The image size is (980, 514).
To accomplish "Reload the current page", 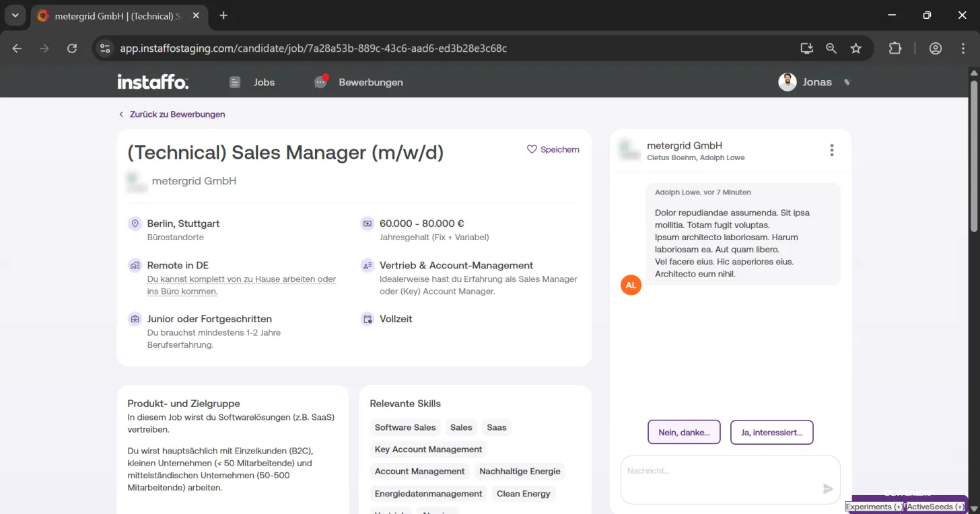I will [72, 48].
